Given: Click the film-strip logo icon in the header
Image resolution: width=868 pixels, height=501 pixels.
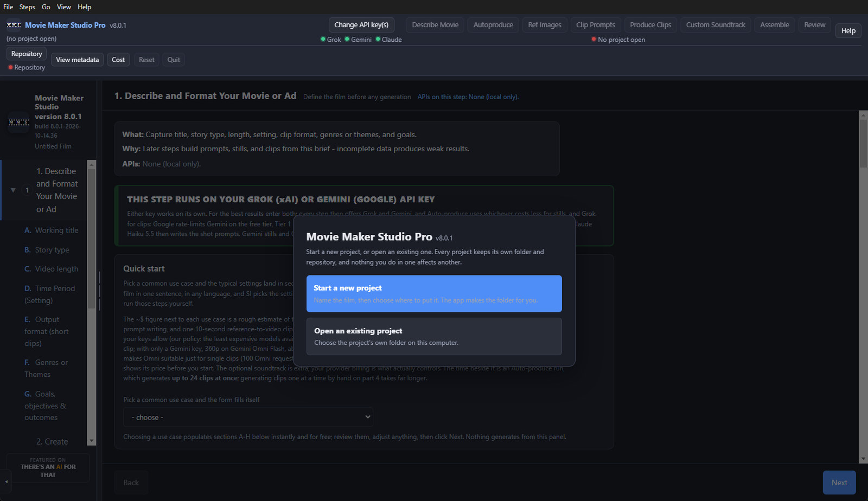Looking at the screenshot, I should 14,25.
